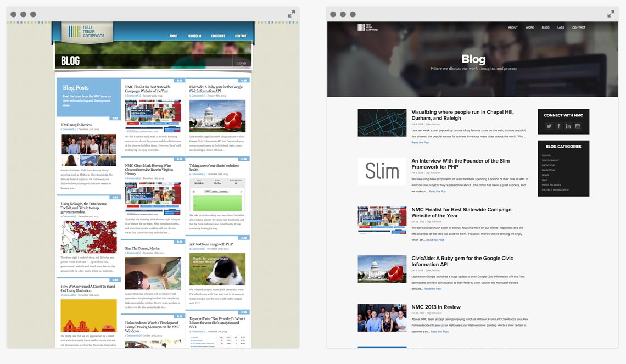Click the yellow illustration thumbnail in left window
The image size is (626, 364).
[88, 315]
